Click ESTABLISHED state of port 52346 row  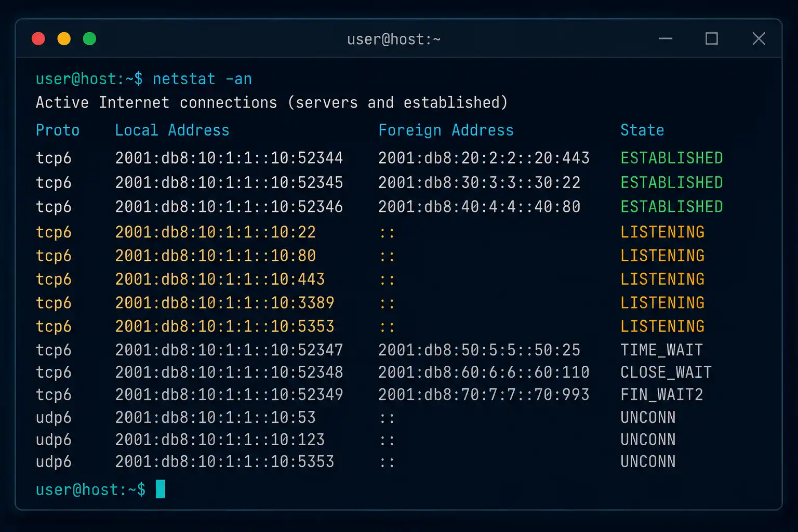point(672,207)
